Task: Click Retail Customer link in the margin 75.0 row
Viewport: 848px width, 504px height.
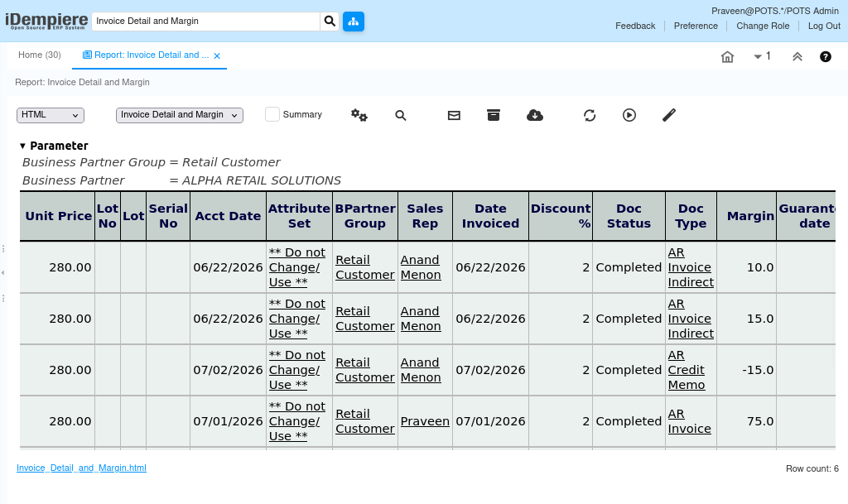Action: coord(364,421)
